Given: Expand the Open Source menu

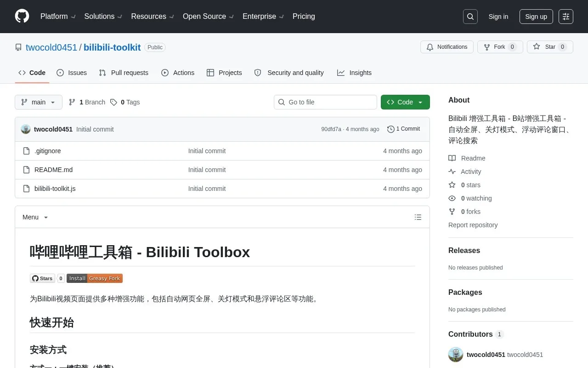Looking at the screenshot, I should pos(209,17).
